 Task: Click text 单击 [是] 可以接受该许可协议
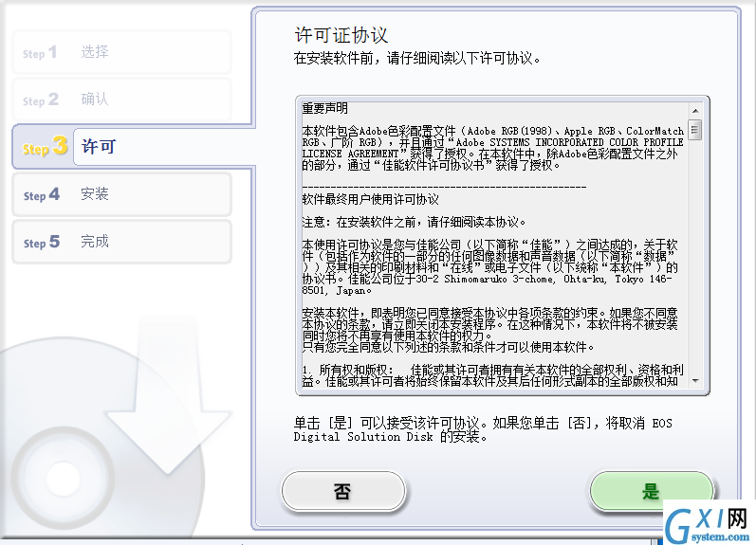click(x=483, y=429)
